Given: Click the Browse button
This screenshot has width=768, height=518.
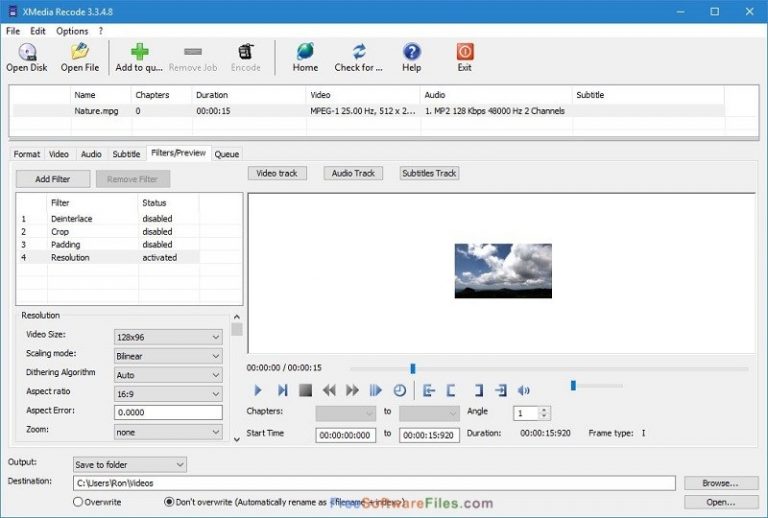Looking at the screenshot, I should click(721, 483).
